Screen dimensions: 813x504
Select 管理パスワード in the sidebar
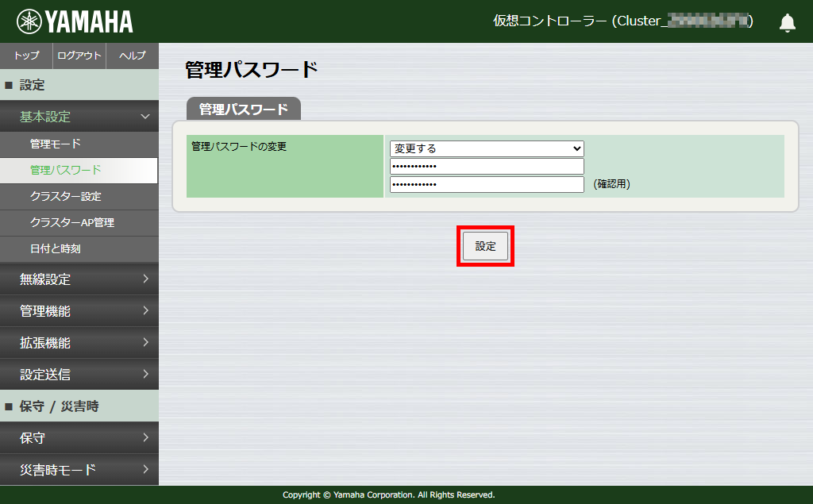[x=79, y=170]
